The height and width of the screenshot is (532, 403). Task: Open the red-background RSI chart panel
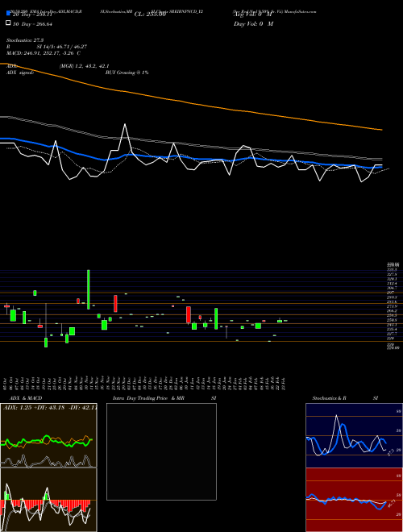click(354, 500)
